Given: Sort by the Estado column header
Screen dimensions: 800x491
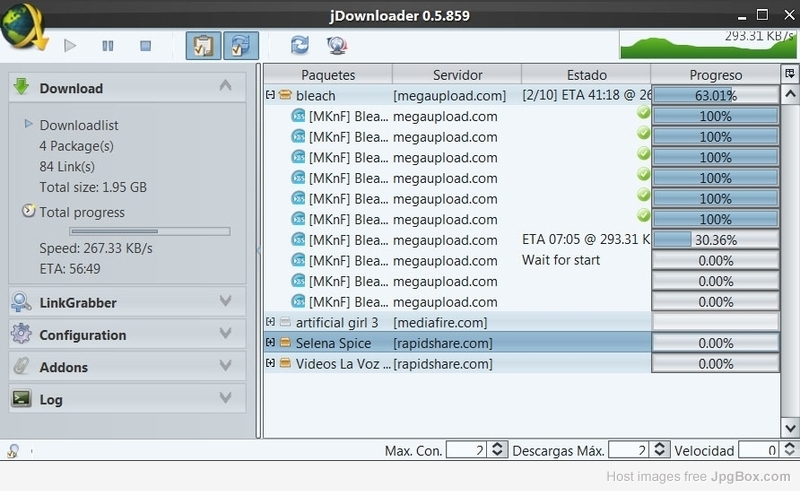Looking at the screenshot, I should 586,75.
